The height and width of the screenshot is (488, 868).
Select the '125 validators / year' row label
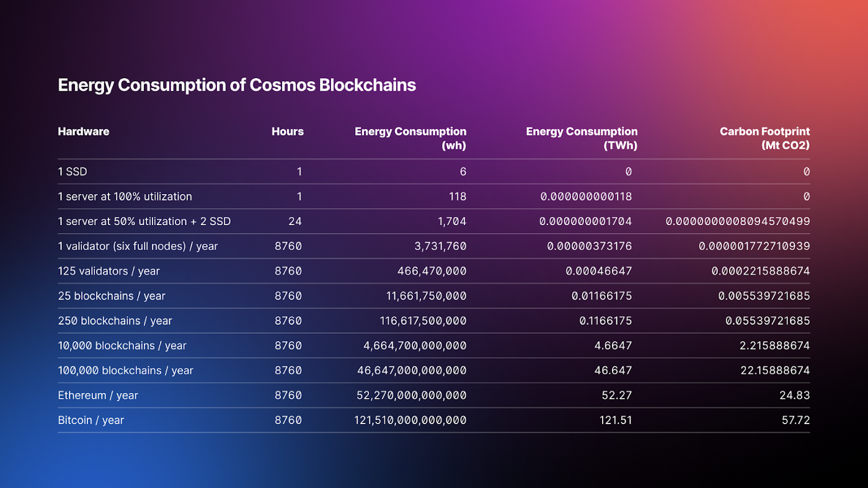(108, 271)
